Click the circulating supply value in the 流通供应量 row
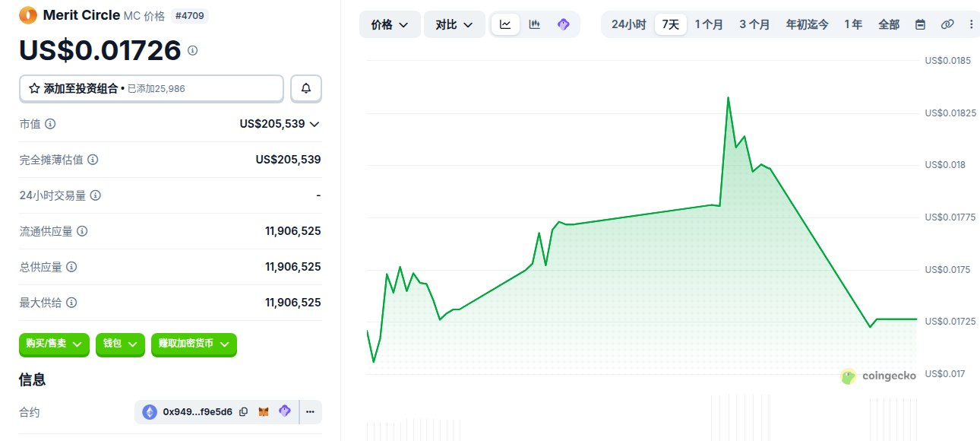 [292, 231]
